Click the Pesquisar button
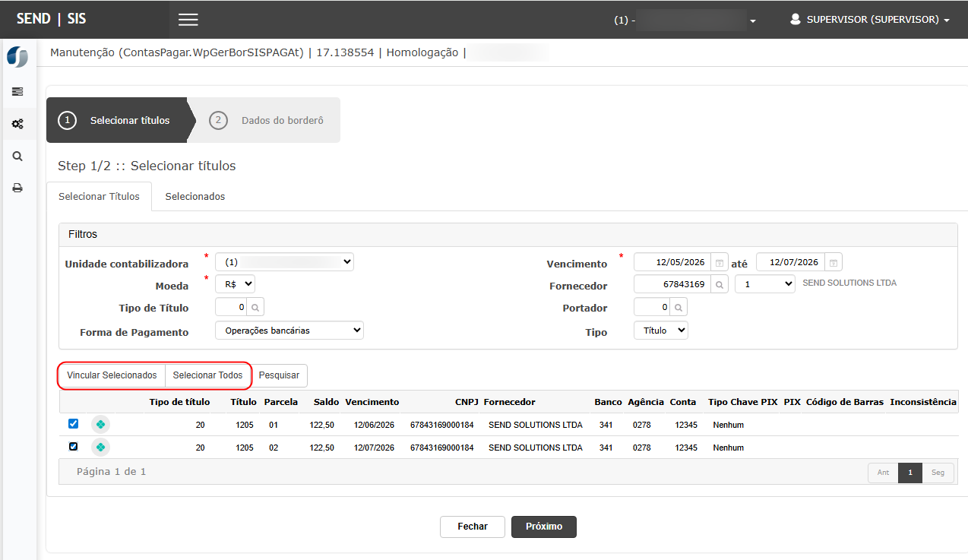 (x=280, y=375)
